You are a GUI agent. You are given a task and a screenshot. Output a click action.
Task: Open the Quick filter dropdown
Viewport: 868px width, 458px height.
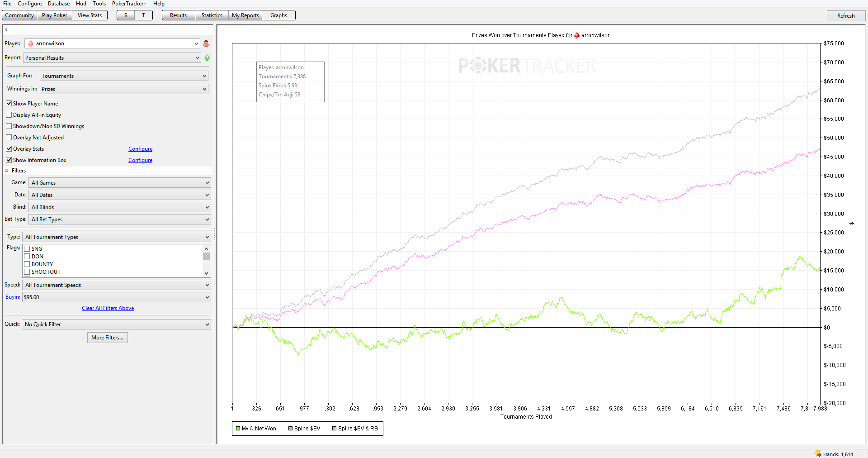[117, 324]
